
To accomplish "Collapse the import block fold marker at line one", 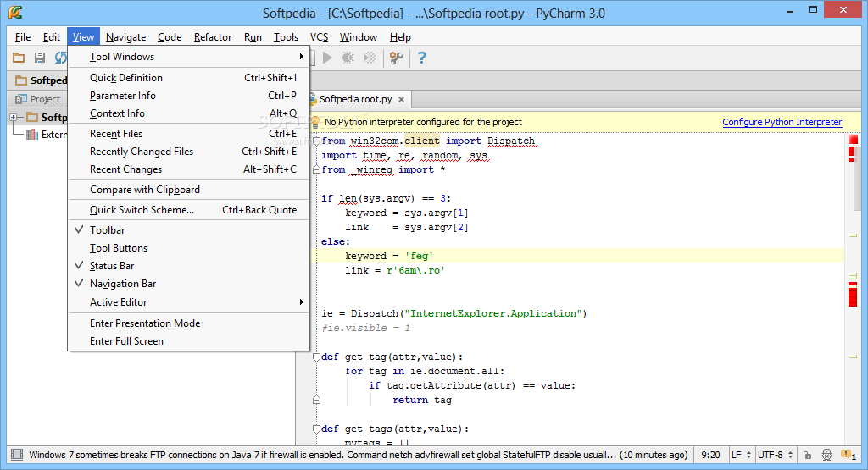I will click(316, 141).
